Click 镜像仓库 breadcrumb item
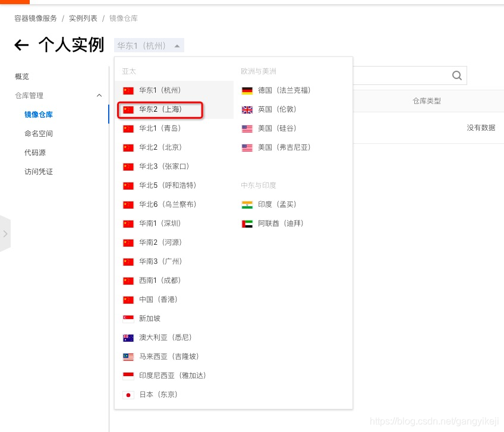 pos(124,18)
